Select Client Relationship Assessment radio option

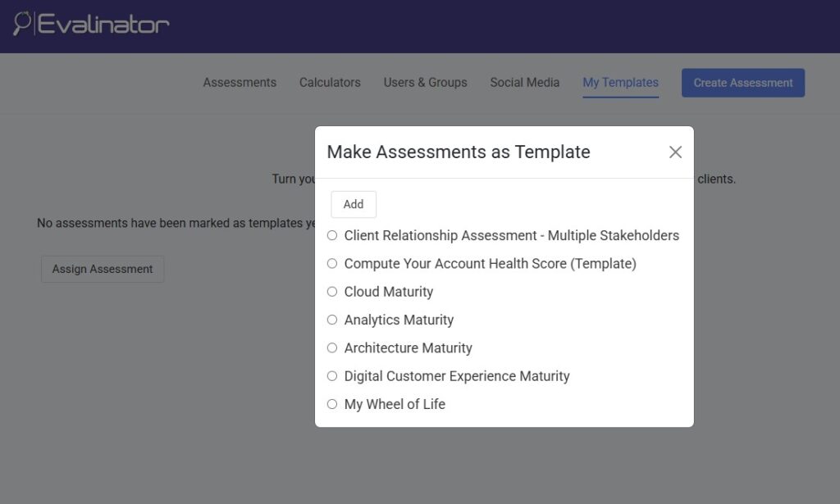tap(332, 235)
